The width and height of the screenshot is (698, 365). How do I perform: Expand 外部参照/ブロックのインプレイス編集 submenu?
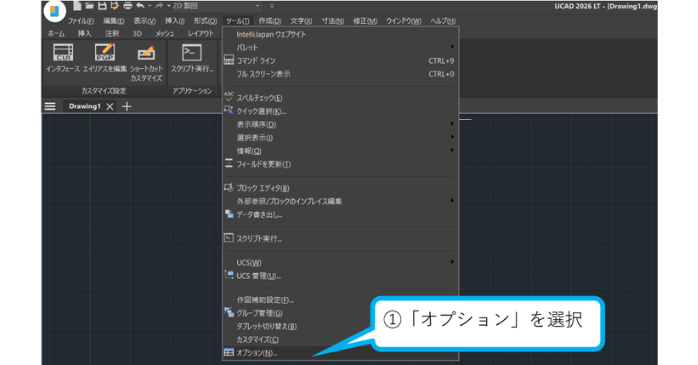point(341,201)
